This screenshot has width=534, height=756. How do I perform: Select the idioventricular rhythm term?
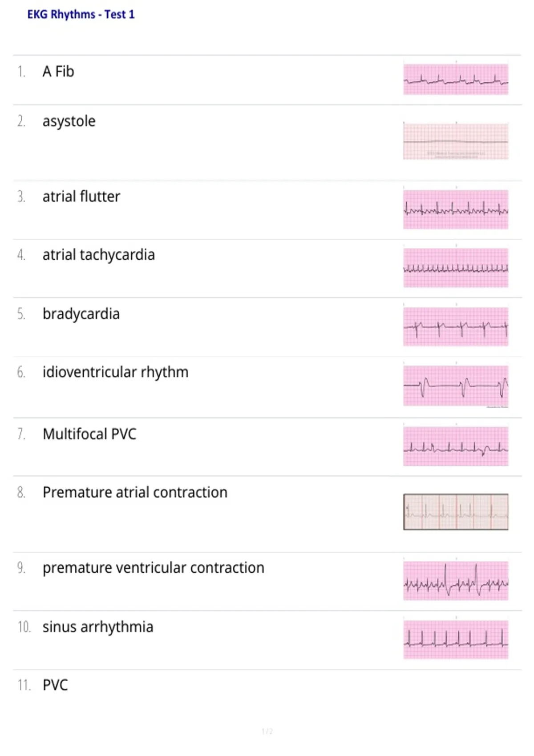point(116,372)
